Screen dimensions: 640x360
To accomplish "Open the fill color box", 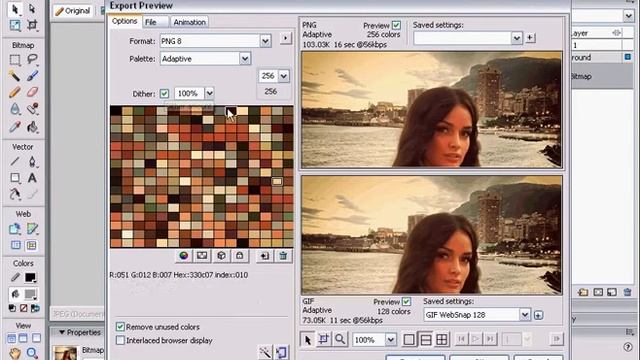I will click(30, 294).
